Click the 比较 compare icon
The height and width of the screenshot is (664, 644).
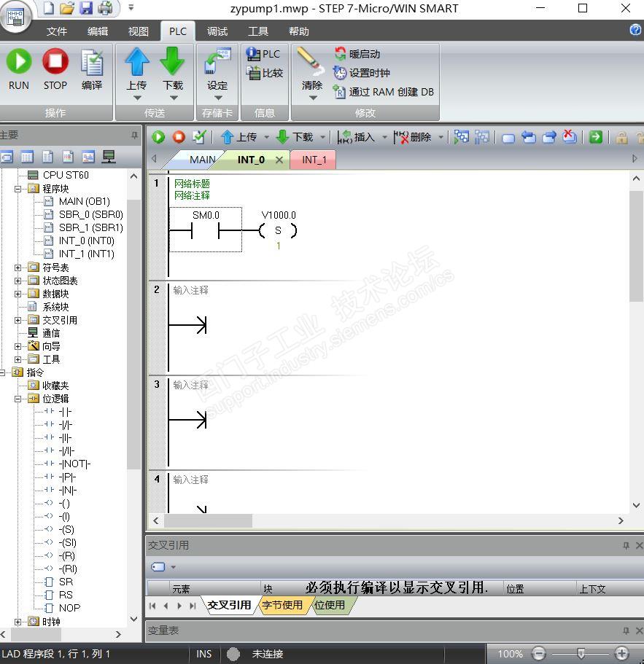(253, 73)
